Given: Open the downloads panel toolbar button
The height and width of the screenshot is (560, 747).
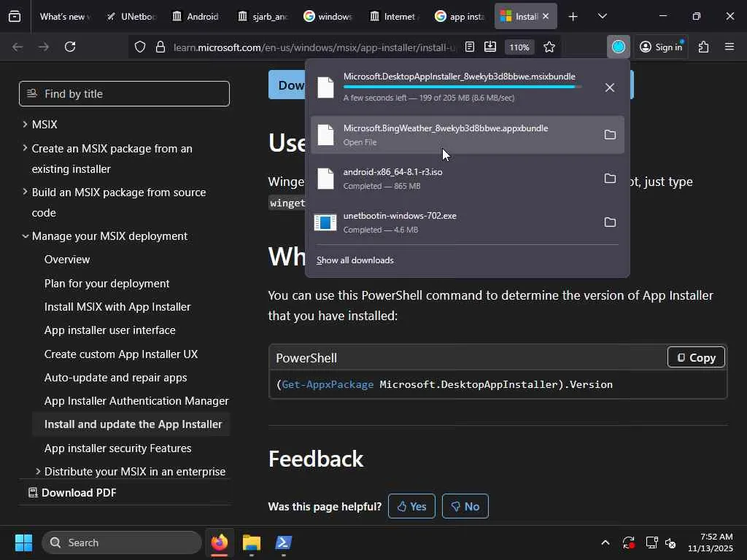Looking at the screenshot, I should pos(619,47).
